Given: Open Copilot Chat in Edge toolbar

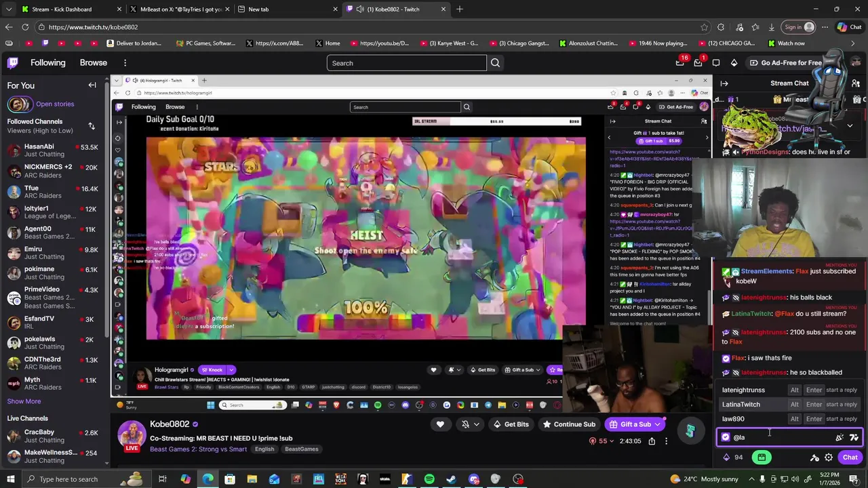Looking at the screenshot, I should pos(849,27).
